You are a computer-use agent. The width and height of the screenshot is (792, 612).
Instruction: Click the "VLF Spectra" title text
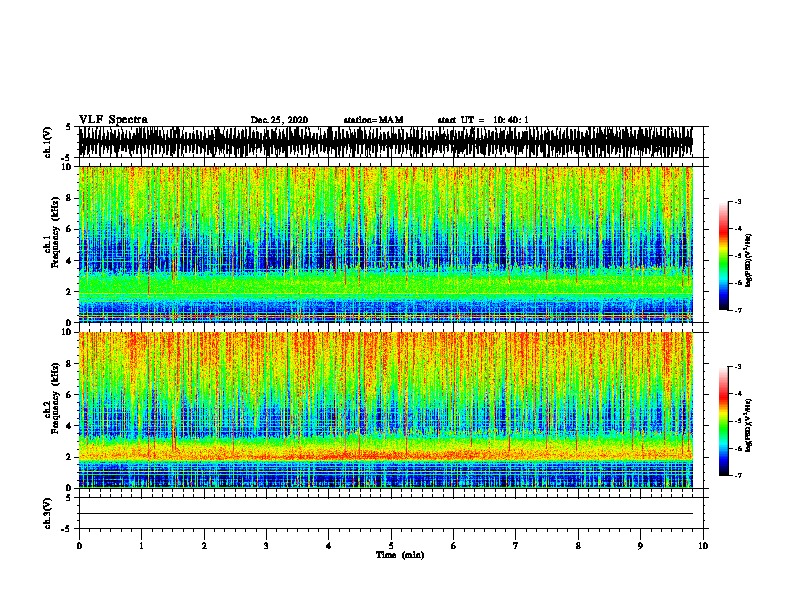point(113,120)
